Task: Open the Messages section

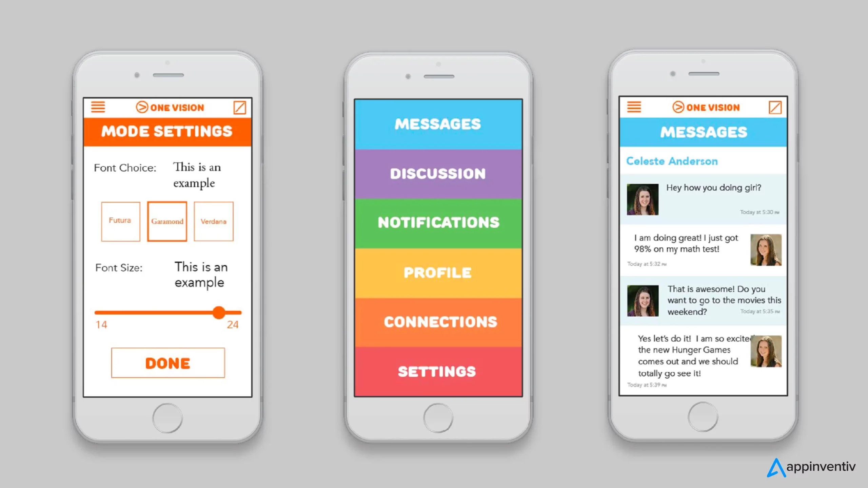Action: tap(438, 124)
